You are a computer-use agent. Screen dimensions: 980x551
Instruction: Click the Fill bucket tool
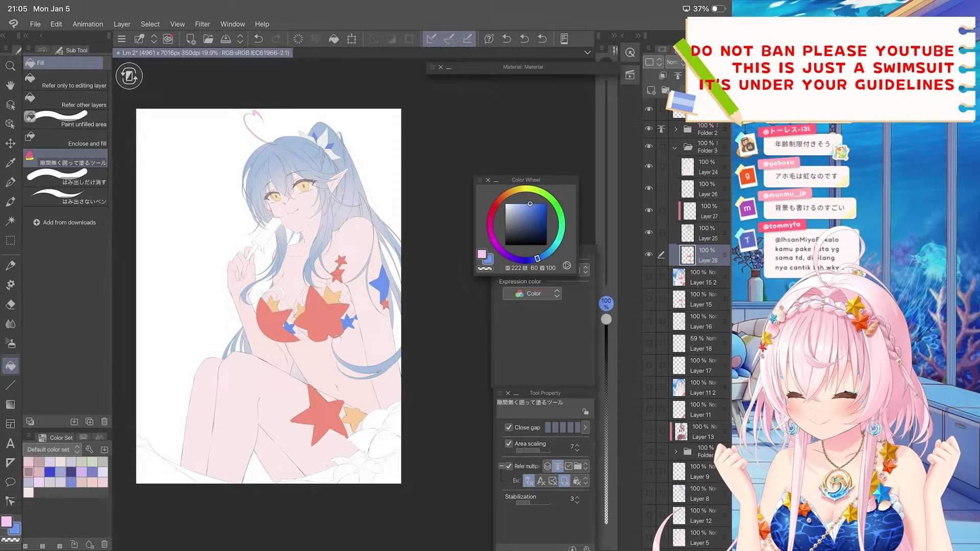10,366
